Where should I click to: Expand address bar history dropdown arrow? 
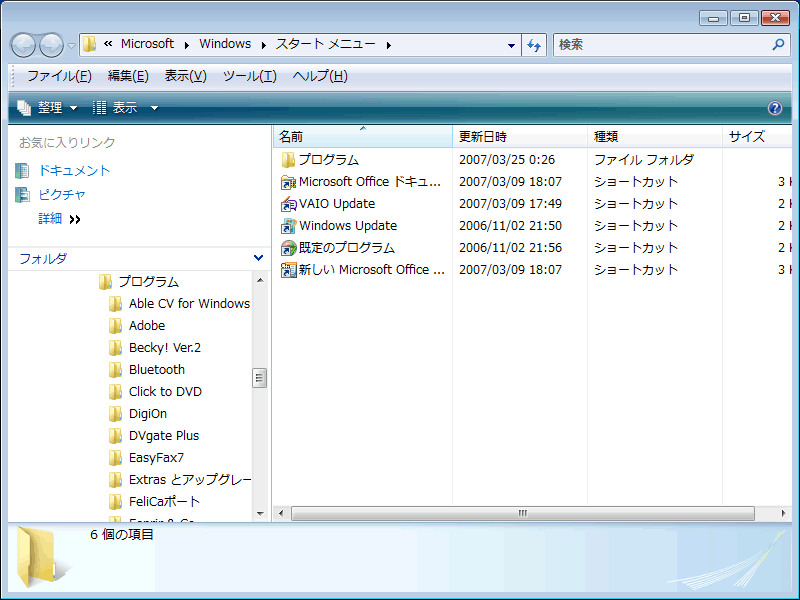511,45
